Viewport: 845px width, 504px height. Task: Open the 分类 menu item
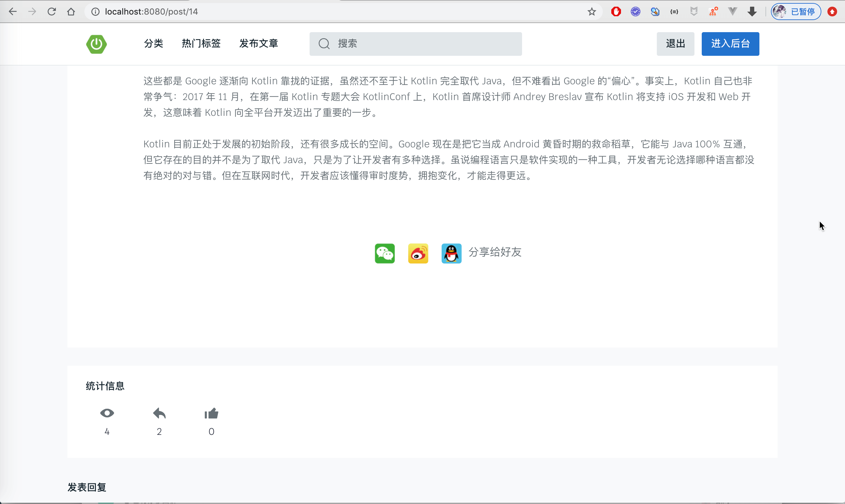tap(153, 43)
